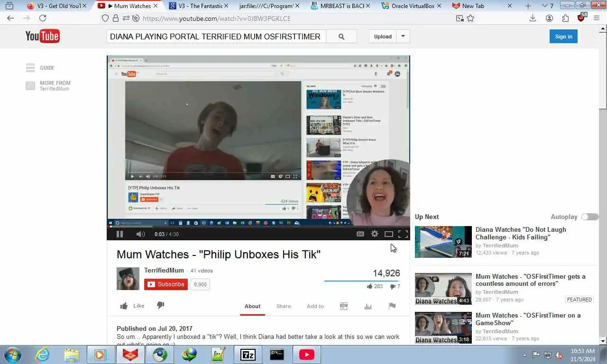The width and height of the screenshot is (607, 364).
Task: Open a new browser tab with plus
Action: [528, 6]
